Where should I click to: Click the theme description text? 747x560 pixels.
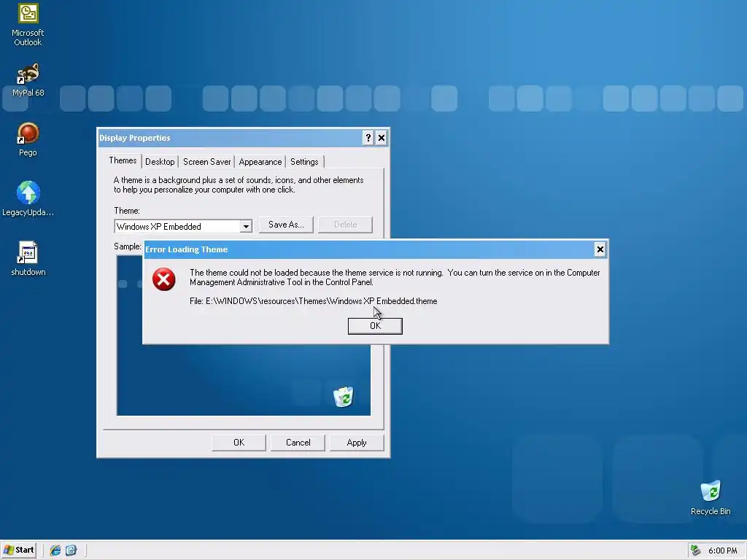[239, 184]
